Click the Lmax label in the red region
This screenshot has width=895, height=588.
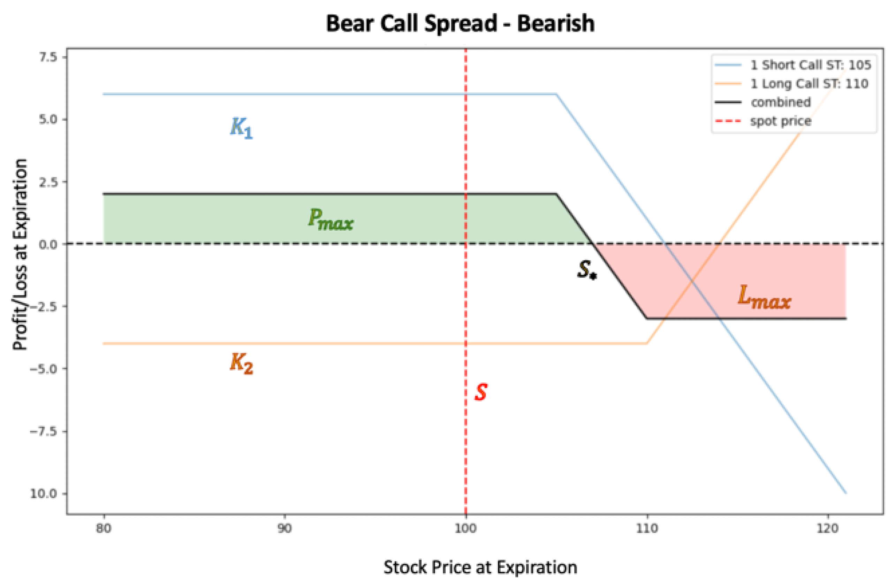[x=764, y=297]
